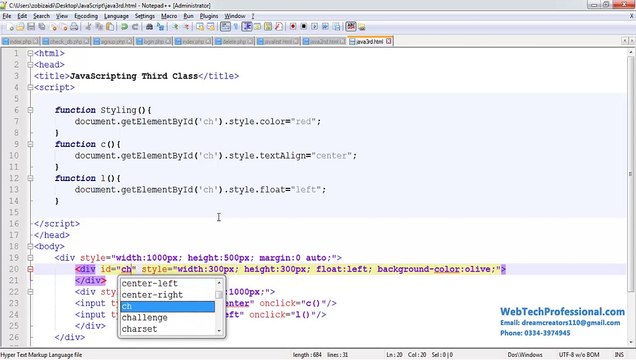Viewport: 636px width, 360px height.
Task: Switch to the login.php tab
Action: (x=154, y=41)
